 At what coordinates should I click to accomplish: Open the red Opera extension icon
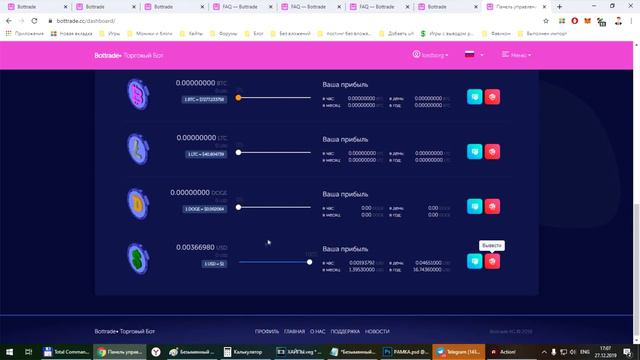574,21
